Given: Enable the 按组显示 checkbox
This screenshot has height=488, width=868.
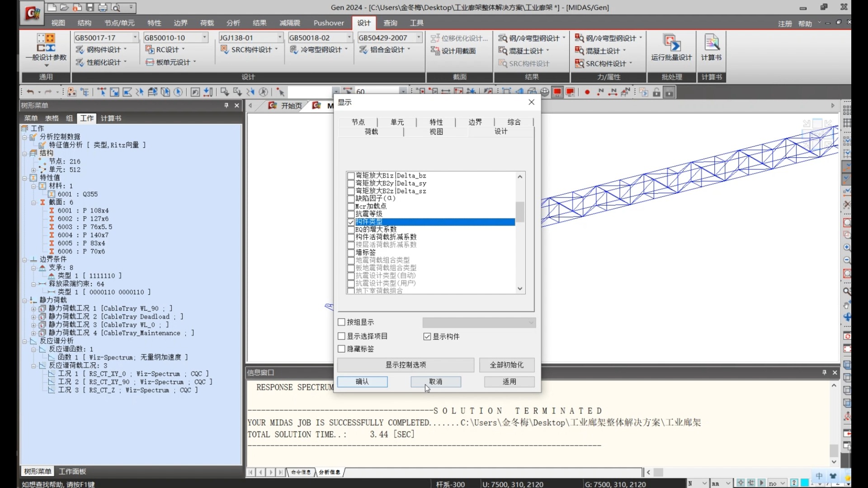Looking at the screenshot, I should point(342,322).
